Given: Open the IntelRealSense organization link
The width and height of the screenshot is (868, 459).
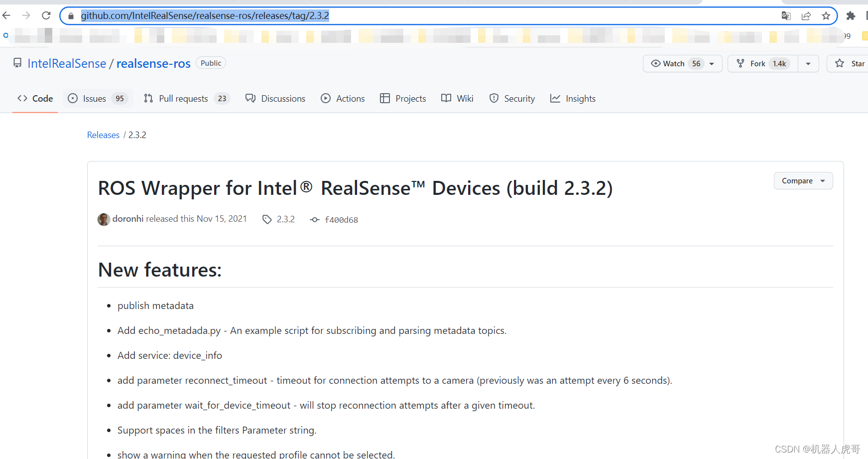Looking at the screenshot, I should coord(67,63).
